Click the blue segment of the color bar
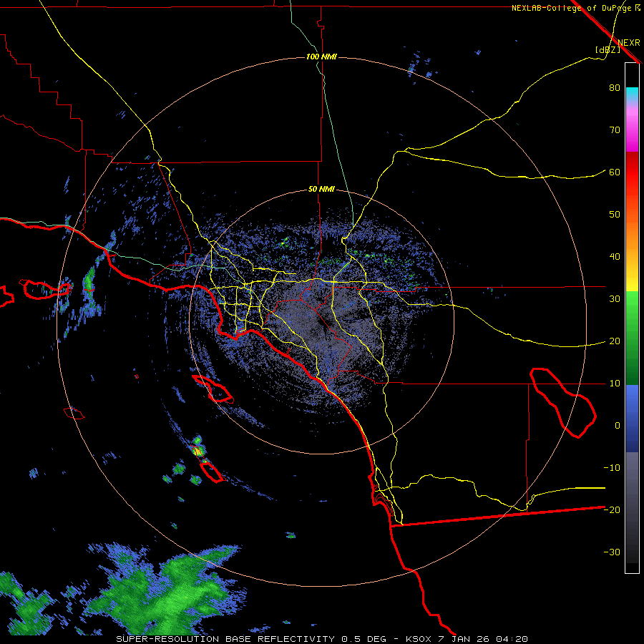The height and width of the screenshot is (644, 644). coord(632,419)
